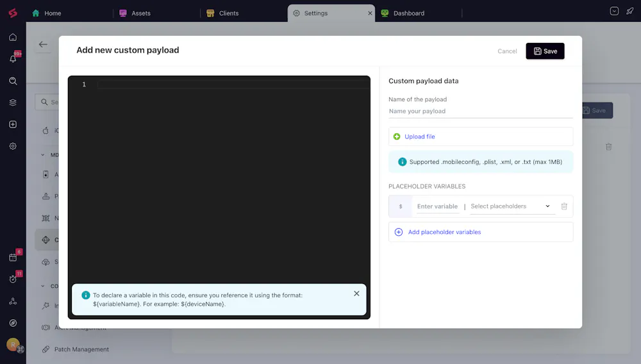Open the layers stack sidebar icon
Viewport: 641px width, 364px height.
point(13,103)
